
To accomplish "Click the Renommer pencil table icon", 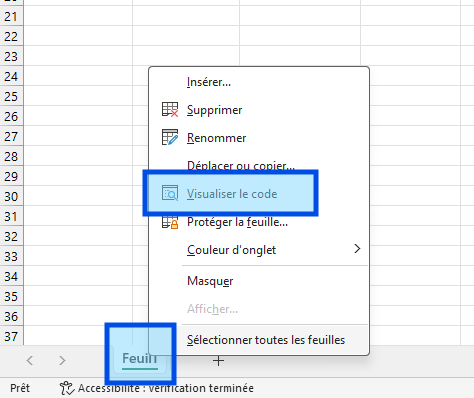I will 170,137.
